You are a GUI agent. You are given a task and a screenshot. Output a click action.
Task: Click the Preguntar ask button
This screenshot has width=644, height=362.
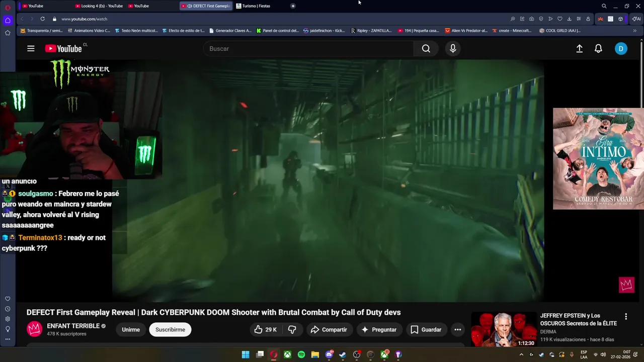[379, 330]
